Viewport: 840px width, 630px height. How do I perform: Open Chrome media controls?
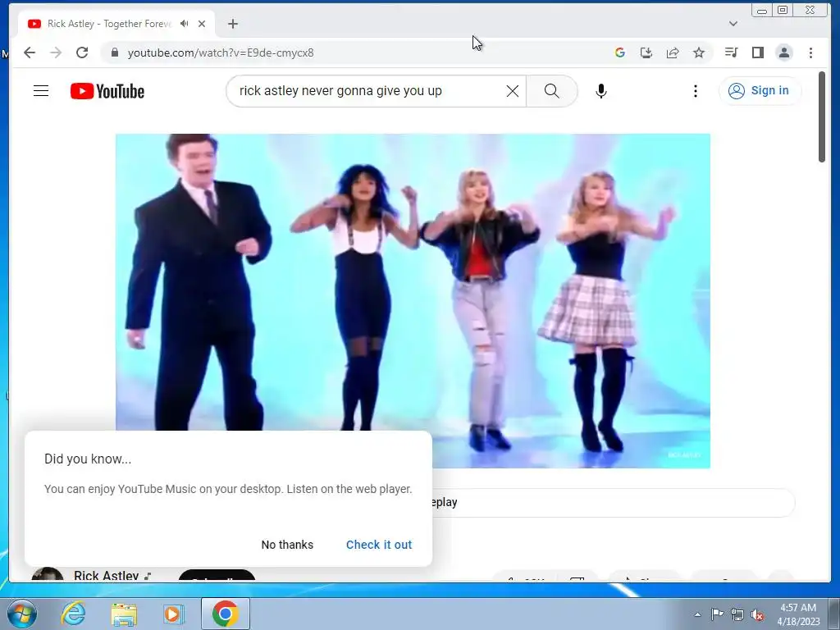[731, 52]
